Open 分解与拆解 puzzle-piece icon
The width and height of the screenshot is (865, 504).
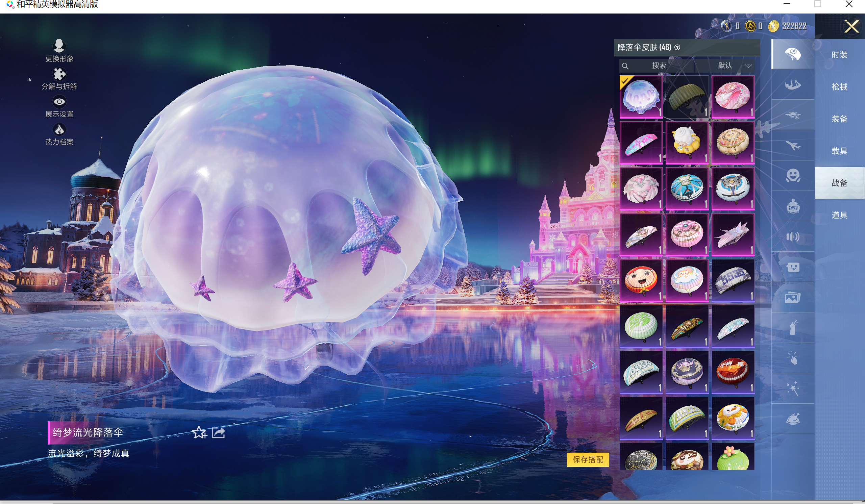(x=59, y=74)
